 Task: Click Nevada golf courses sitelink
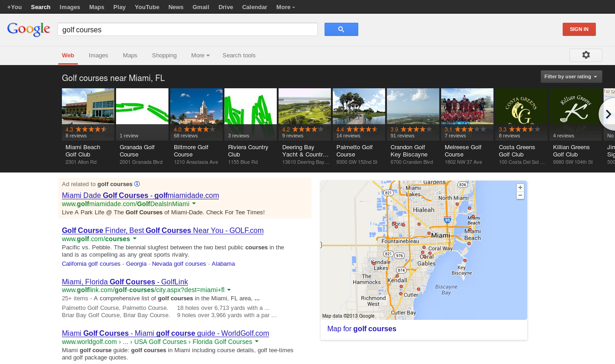point(179,264)
